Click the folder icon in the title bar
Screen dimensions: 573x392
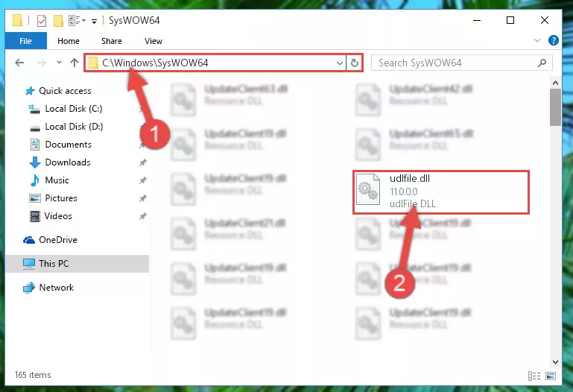[17, 20]
